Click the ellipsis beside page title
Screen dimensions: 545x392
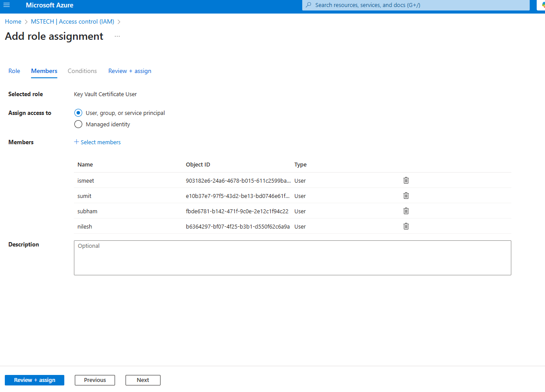coord(117,36)
